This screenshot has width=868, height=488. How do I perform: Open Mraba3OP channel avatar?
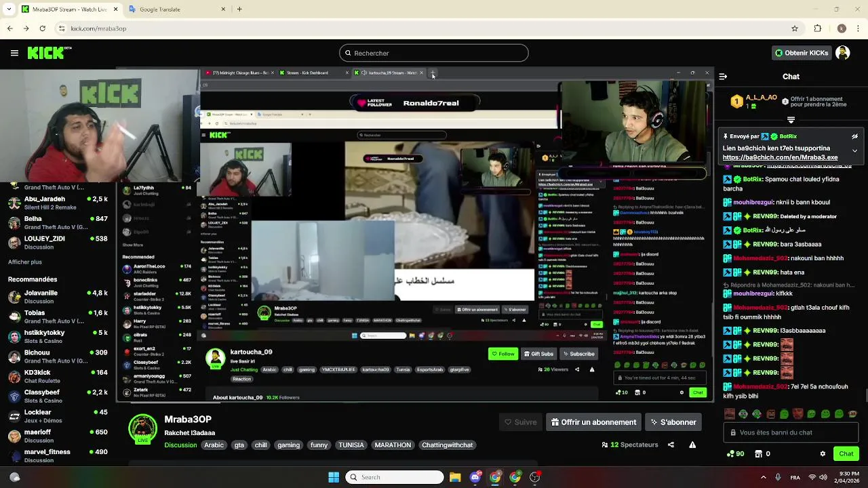tap(143, 429)
